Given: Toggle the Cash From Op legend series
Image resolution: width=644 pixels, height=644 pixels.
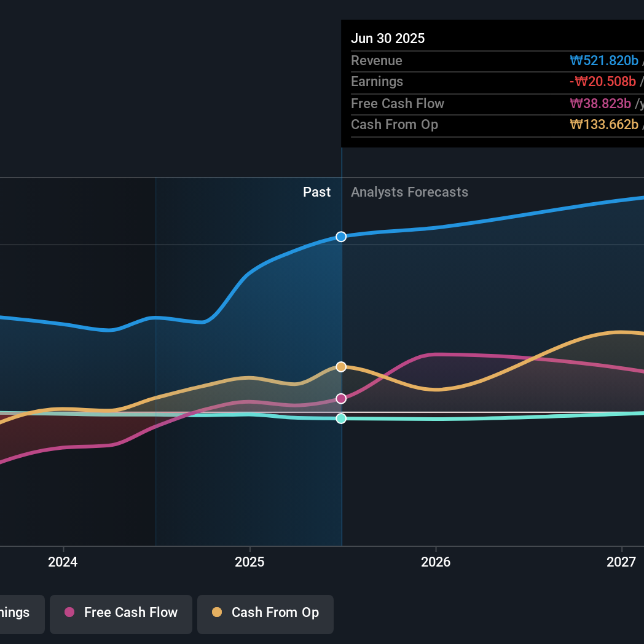Looking at the screenshot, I should 265,613.
